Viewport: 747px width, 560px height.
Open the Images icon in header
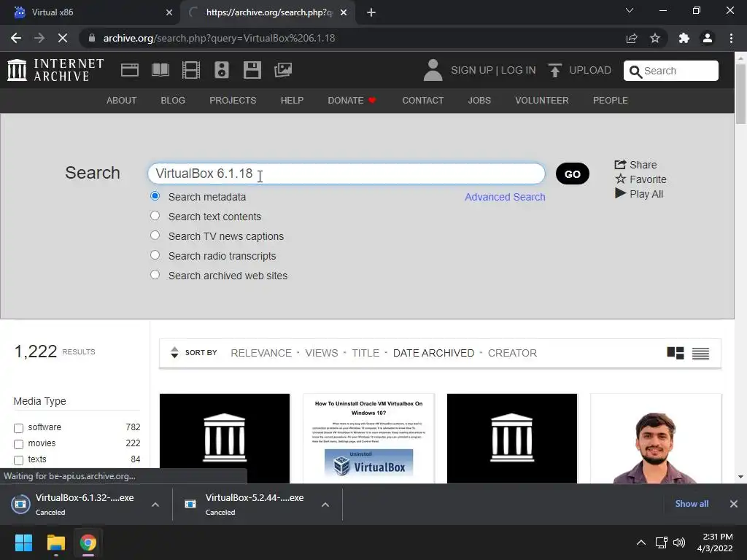pyautogui.click(x=283, y=70)
